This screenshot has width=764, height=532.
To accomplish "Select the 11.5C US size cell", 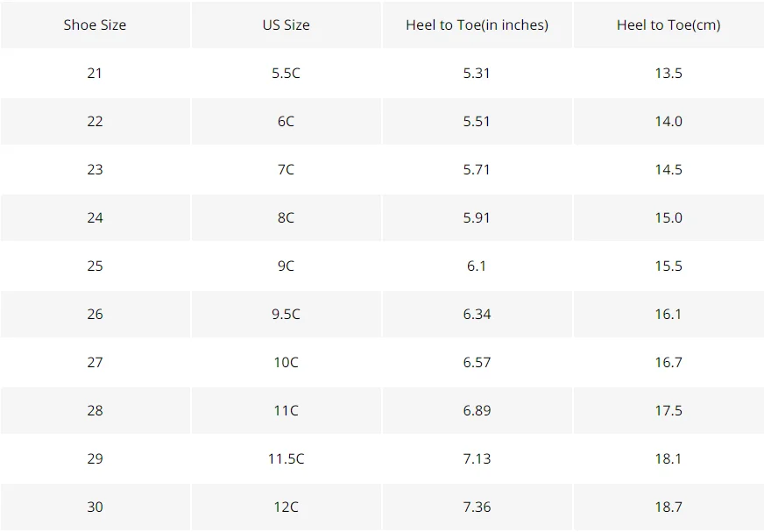I will click(286, 459).
